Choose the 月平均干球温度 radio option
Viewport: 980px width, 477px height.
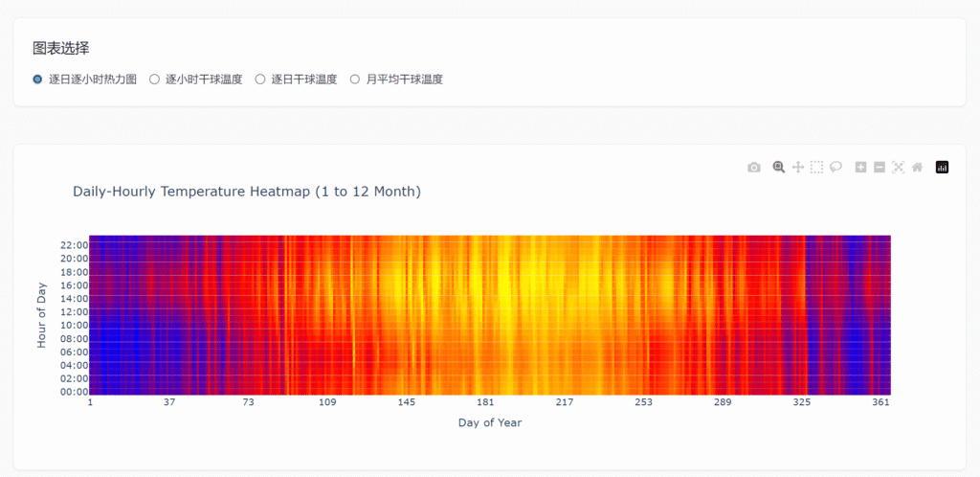[355, 79]
